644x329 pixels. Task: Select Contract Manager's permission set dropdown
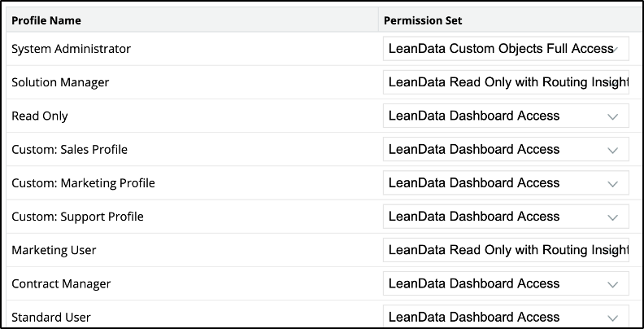point(506,283)
